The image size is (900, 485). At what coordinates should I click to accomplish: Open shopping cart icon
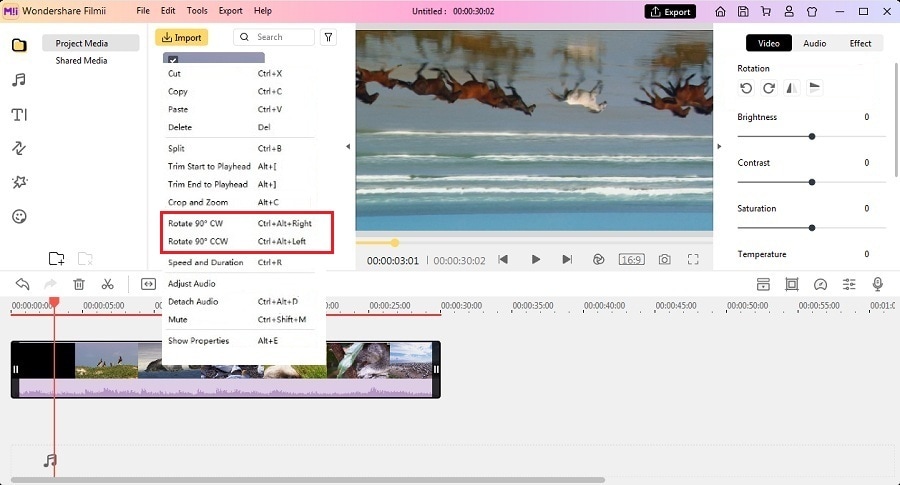click(766, 11)
